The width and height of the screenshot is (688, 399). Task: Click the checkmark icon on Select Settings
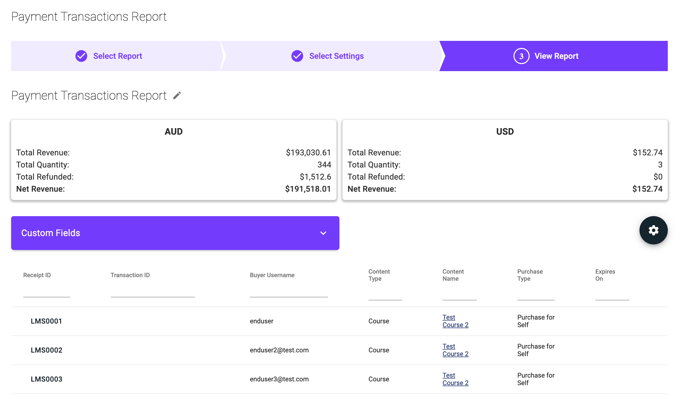(297, 56)
